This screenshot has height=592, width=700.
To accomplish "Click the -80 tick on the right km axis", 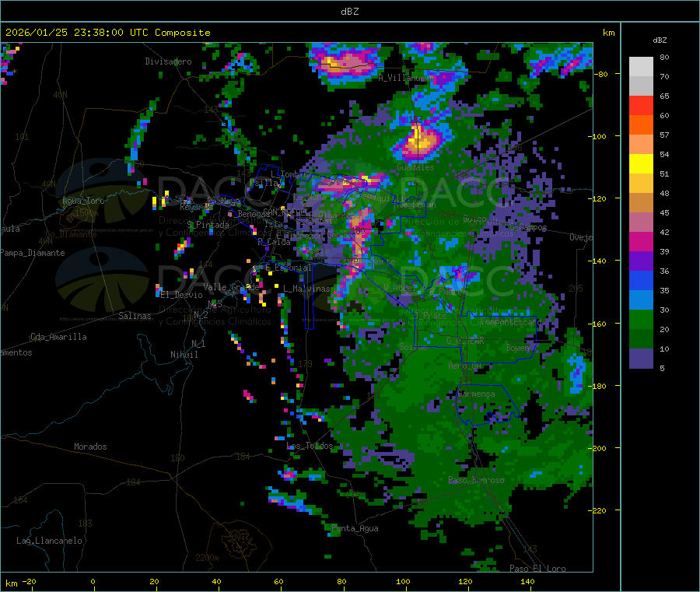I will point(601,74).
